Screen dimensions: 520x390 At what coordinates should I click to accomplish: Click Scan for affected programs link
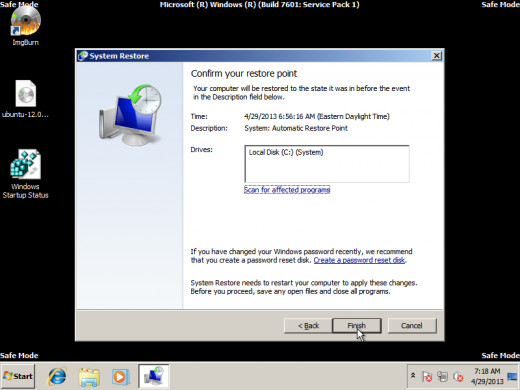287,190
